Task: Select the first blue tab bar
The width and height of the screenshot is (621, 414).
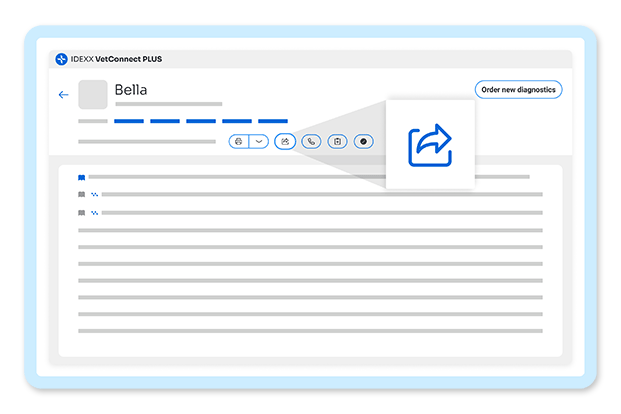Action: 129,121
